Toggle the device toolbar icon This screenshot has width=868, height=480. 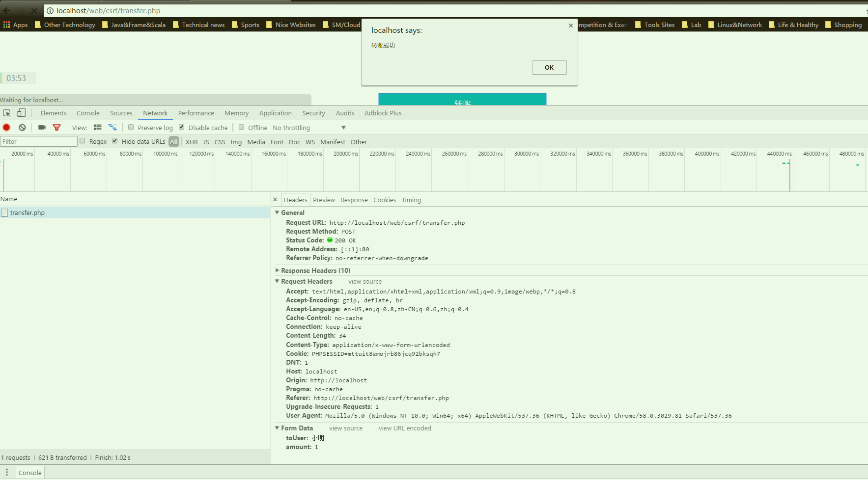point(21,113)
